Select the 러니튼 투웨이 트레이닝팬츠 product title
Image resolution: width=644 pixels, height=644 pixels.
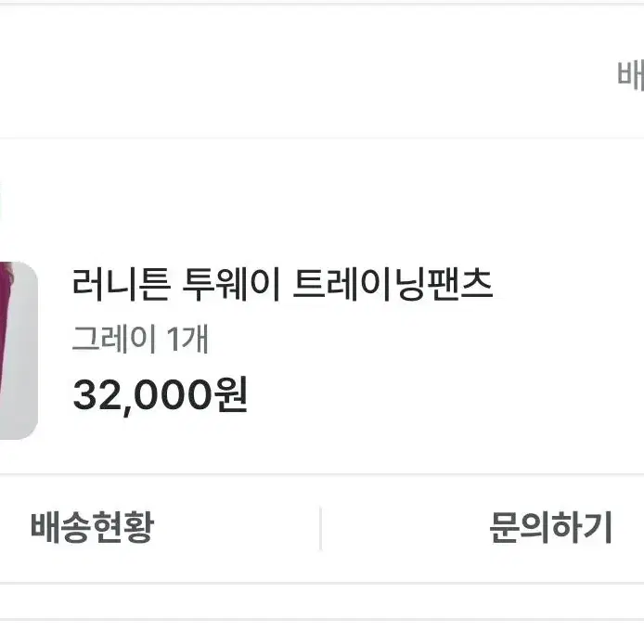(x=282, y=284)
